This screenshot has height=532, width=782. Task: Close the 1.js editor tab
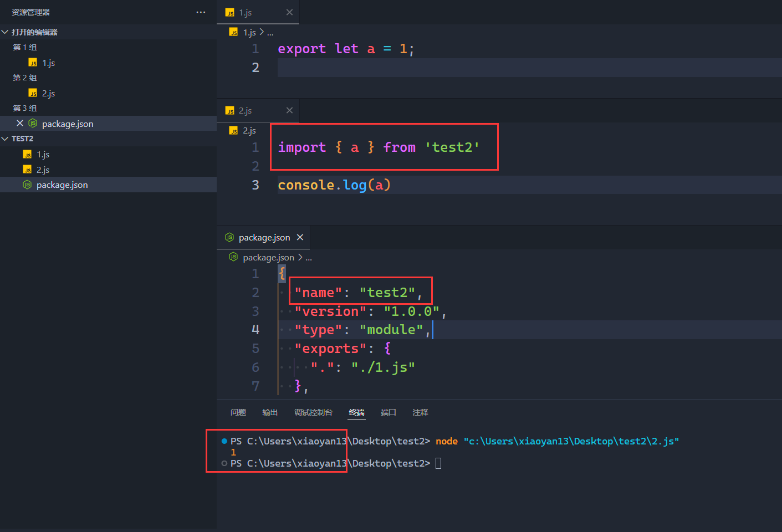tap(289, 12)
